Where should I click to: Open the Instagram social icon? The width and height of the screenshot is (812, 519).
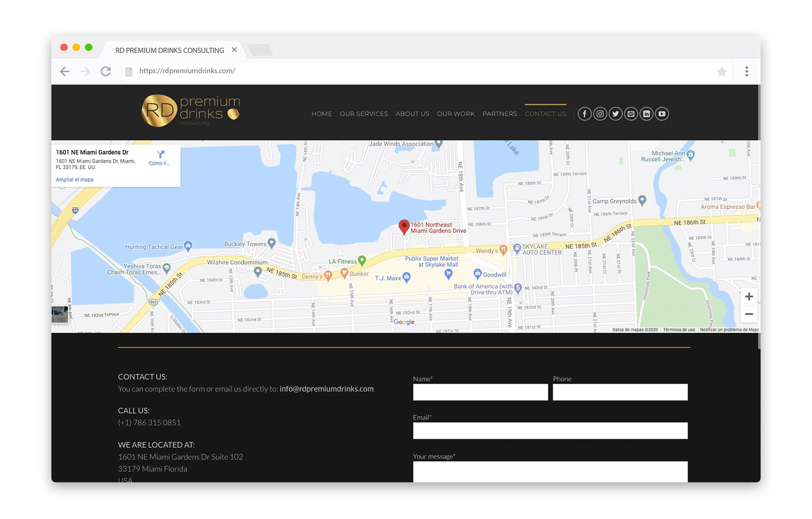click(600, 114)
